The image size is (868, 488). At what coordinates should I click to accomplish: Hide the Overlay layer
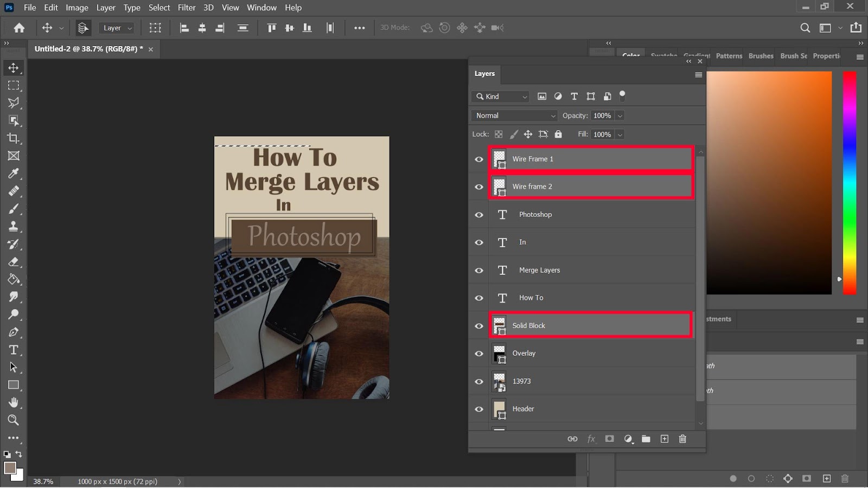point(479,354)
